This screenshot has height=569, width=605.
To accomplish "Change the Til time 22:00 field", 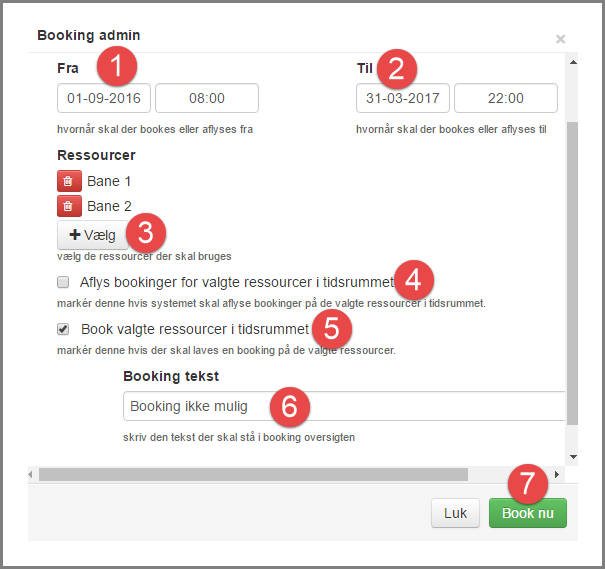I will coord(505,98).
